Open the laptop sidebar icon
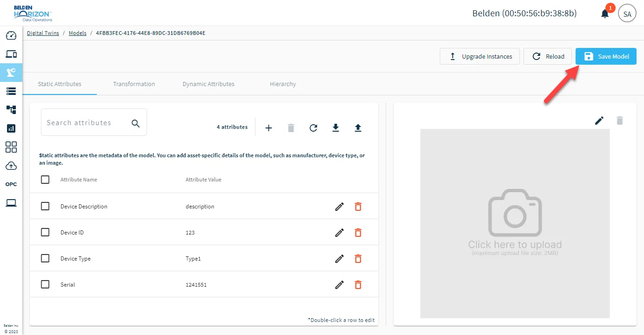The width and height of the screenshot is (644, 335). click(x=11, y=203)
